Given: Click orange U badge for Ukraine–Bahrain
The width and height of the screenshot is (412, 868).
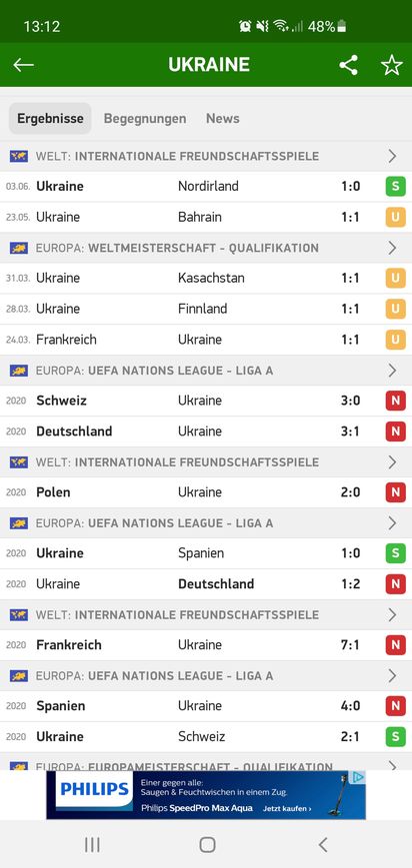Looking at the screenshot, I should tap(395, 217).
